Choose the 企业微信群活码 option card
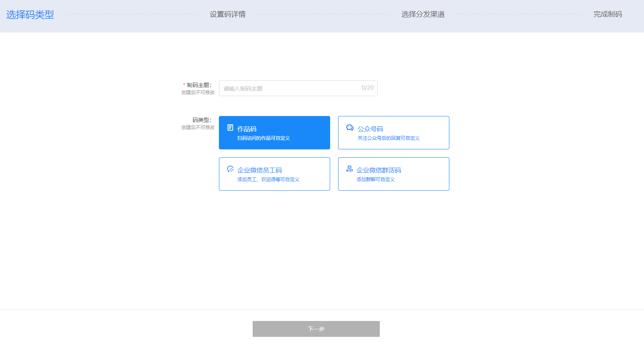 394,174
